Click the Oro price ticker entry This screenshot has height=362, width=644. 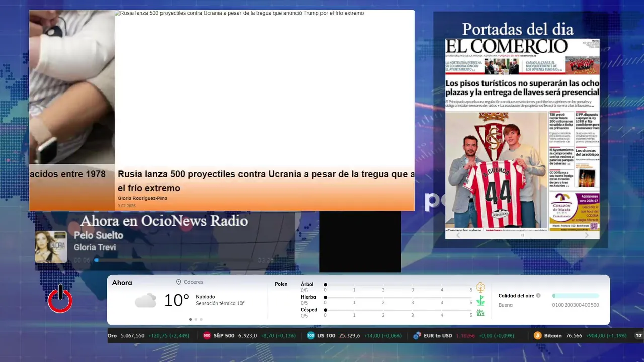(x=148, y=335)
